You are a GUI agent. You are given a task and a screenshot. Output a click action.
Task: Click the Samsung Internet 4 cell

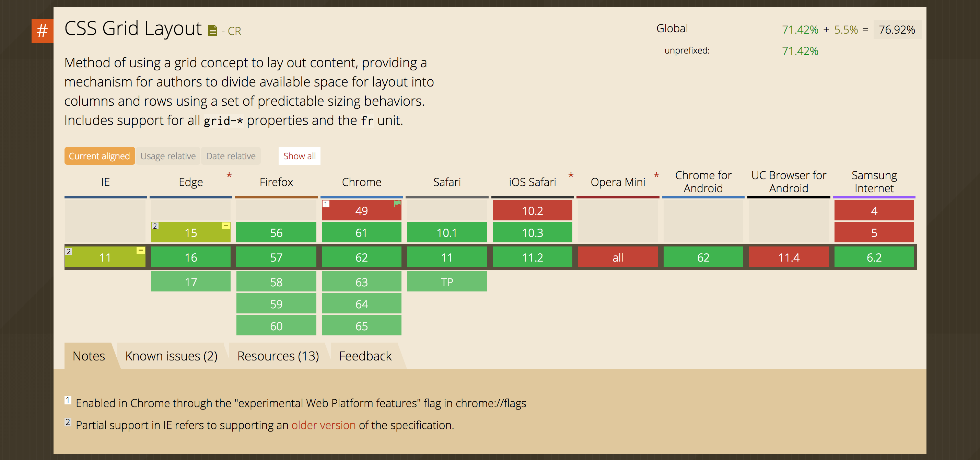(x=874, y=210)
